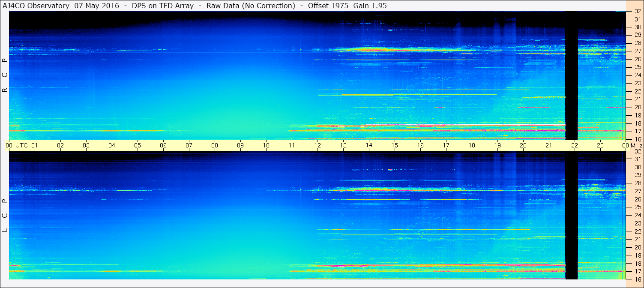Image resolution: width=644 pixels, height=288 pixels.
Task: Click the 32 MHz label of RCP panel
Action: (x=638, y=12)
